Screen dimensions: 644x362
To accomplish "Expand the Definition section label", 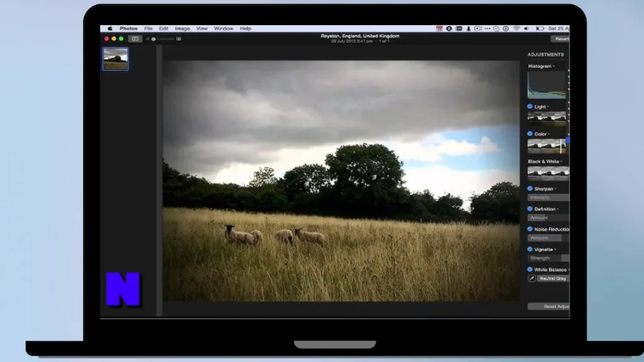I will pos(545,209).
